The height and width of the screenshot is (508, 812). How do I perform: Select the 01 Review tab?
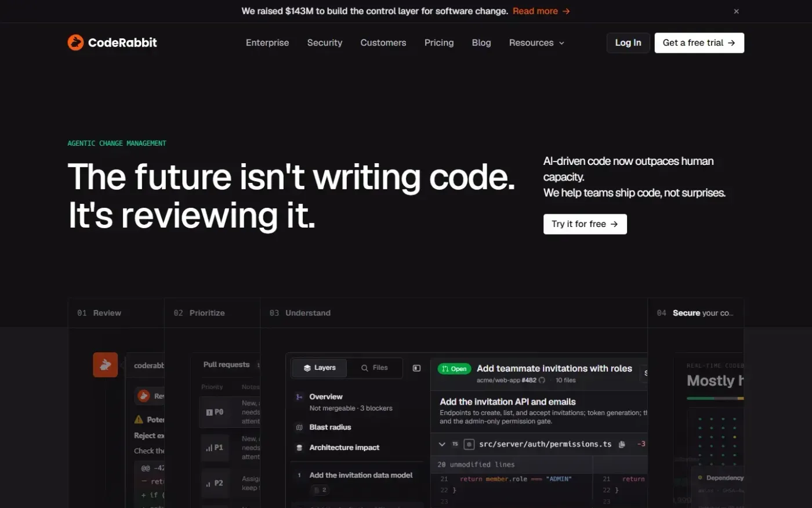(x=116, y=313)
